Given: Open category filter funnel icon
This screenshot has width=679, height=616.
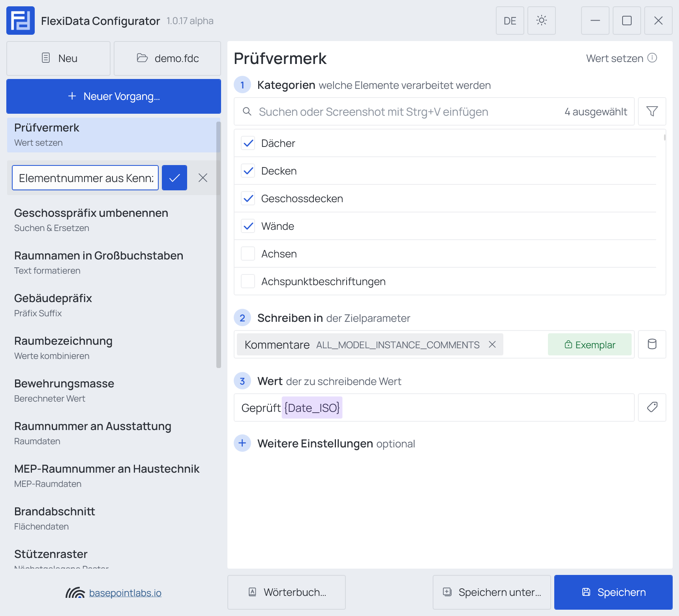Looking at the screenshot, I should [x=652, y=111].
